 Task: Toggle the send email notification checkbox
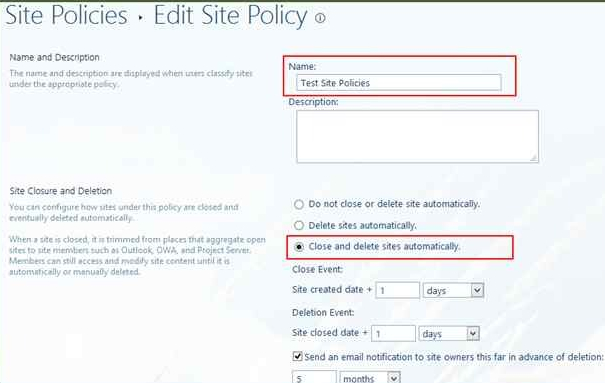click(297, 356)
